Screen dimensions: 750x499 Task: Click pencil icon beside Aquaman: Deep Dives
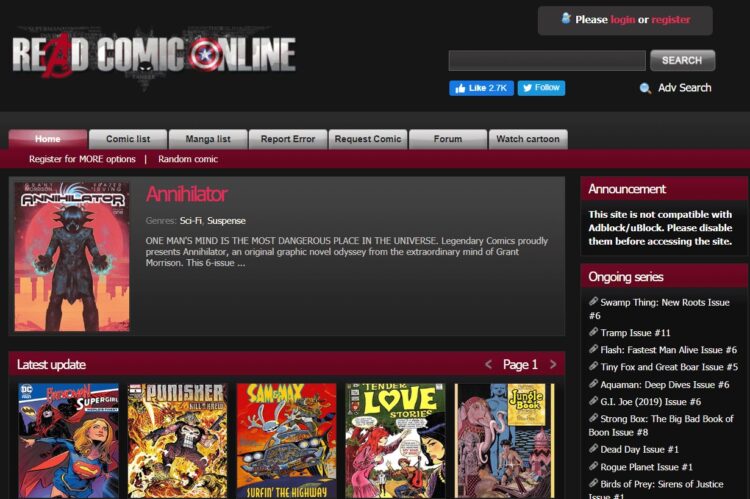pos(593,384)
